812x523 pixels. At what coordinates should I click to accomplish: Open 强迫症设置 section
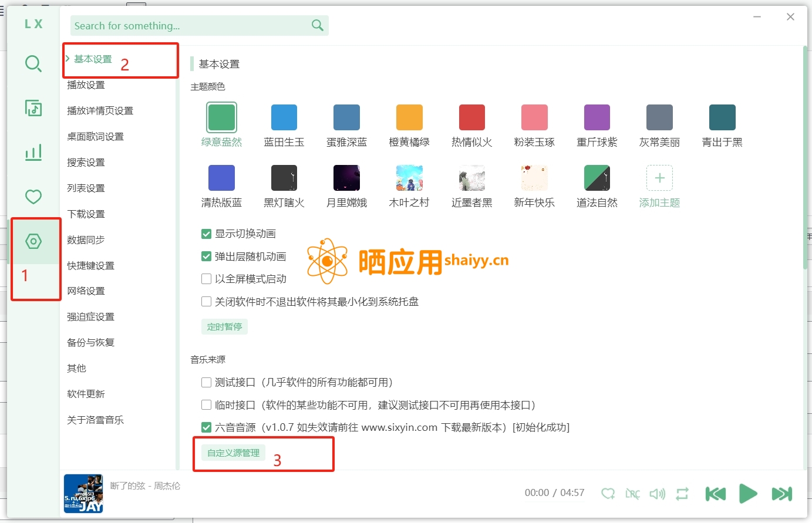pos(90,317)
